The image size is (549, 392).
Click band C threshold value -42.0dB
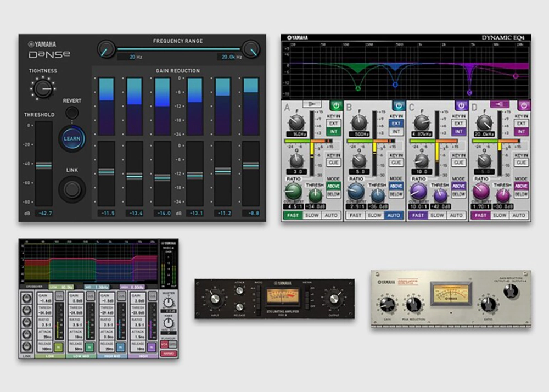click(440, 206)
